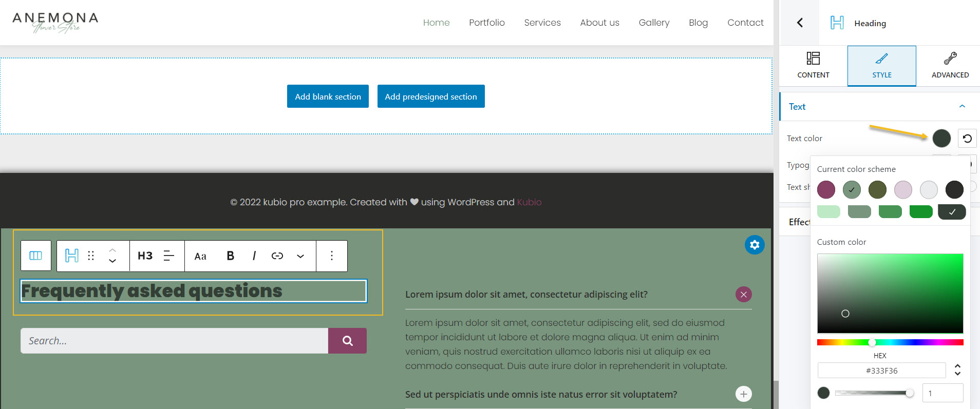Image resolution: width=980 pixels, height=409 pixels.
Task: Click the Kubio footer link
Action: tap(529, 202)
